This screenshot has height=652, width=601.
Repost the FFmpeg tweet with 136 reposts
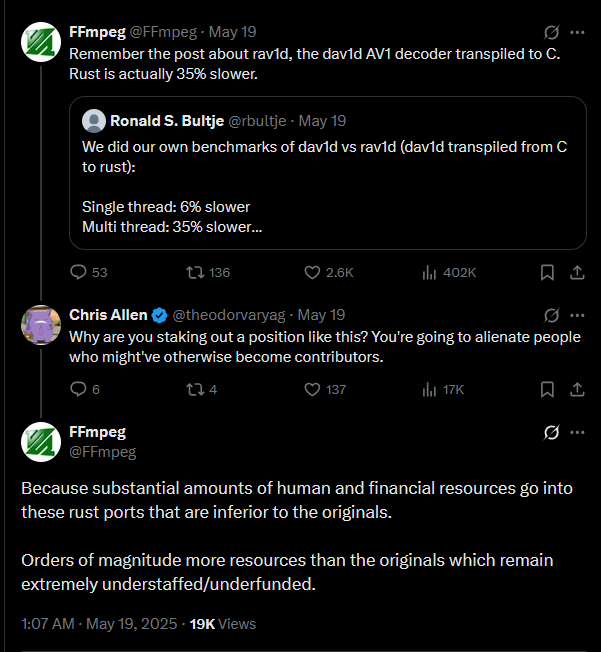coord(207,272)
